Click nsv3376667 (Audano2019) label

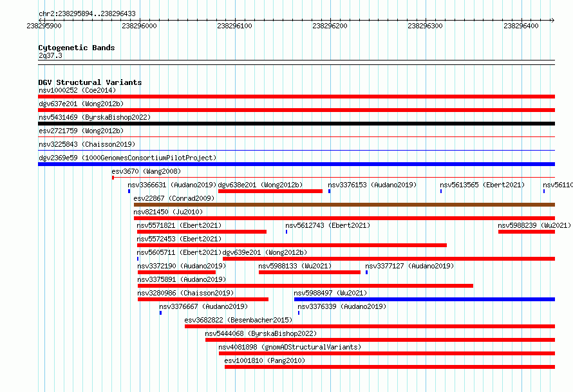203,306
